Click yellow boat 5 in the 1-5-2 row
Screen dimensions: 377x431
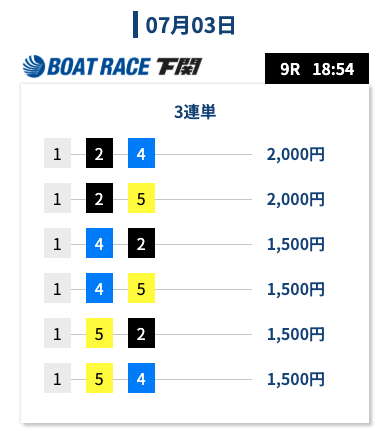click(x=99, y=333)
